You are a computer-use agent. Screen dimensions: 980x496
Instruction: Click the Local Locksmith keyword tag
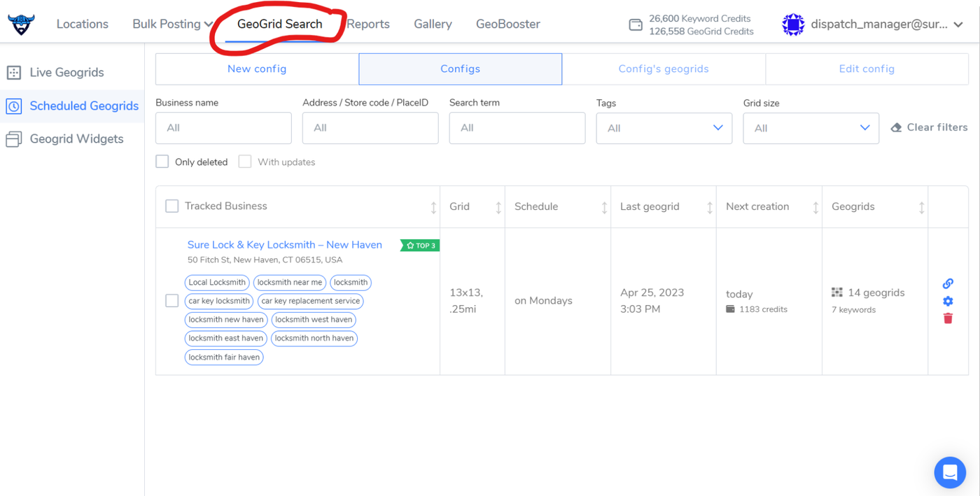[217, 283]
